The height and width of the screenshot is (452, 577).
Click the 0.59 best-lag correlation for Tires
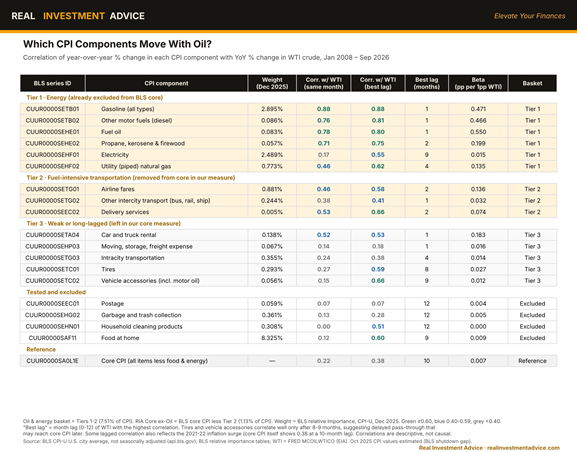coord(378,269)
